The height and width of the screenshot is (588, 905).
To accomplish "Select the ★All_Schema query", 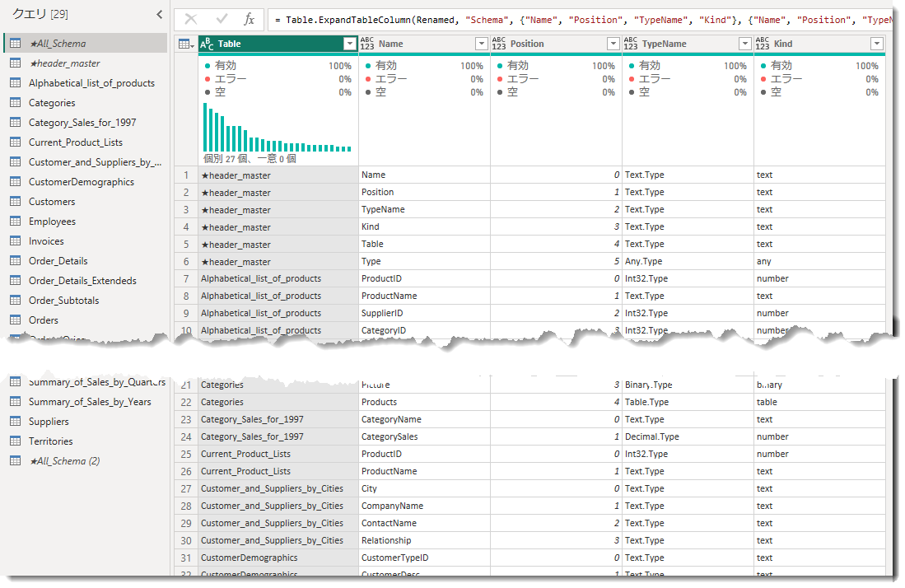I will pos(86,44).
